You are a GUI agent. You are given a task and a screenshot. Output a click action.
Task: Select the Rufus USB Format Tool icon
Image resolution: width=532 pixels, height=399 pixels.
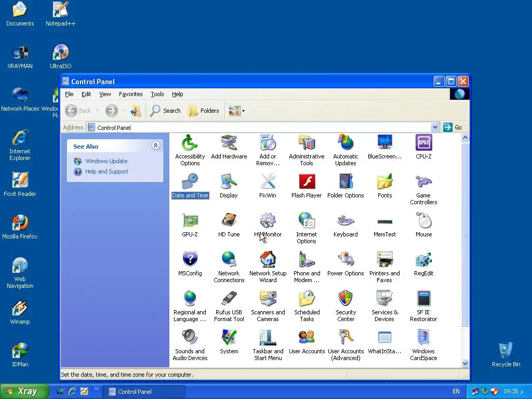229,306
